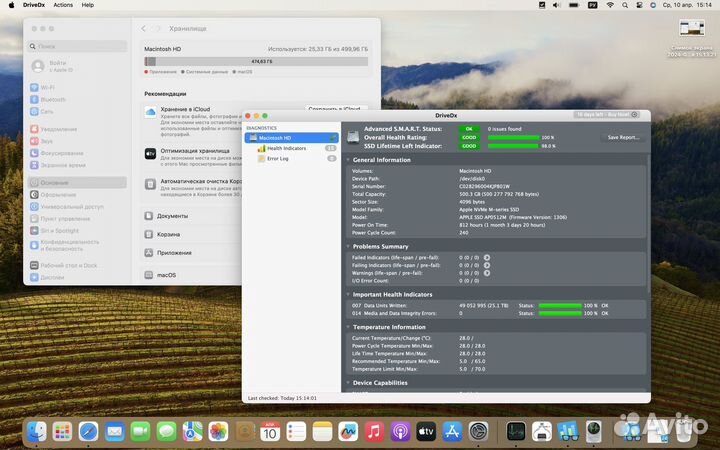Viewport: 720px width, 450px height.
Task: Select Macintosh HD in DriveDx sidebar
Action: coord(292,138)
